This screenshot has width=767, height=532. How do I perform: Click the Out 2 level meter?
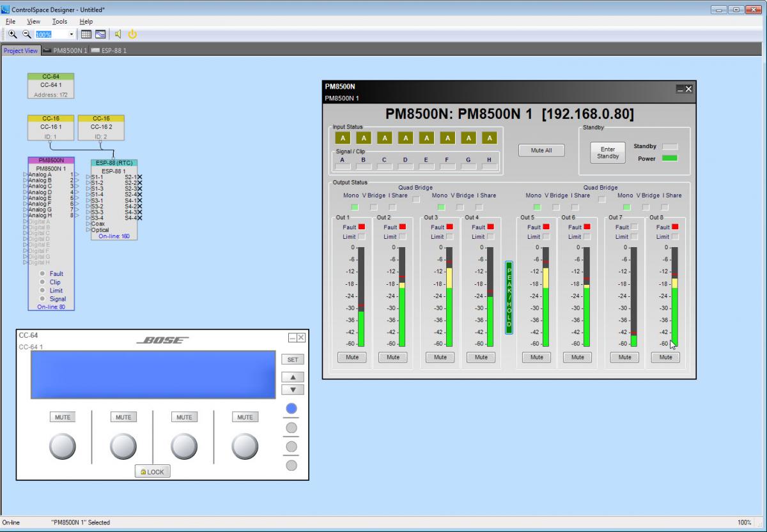click(x=402, y=297)
